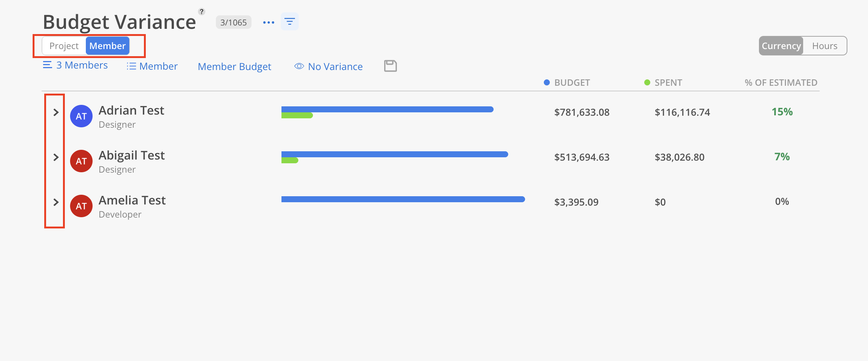Switch units to Hours

[825, 46]
